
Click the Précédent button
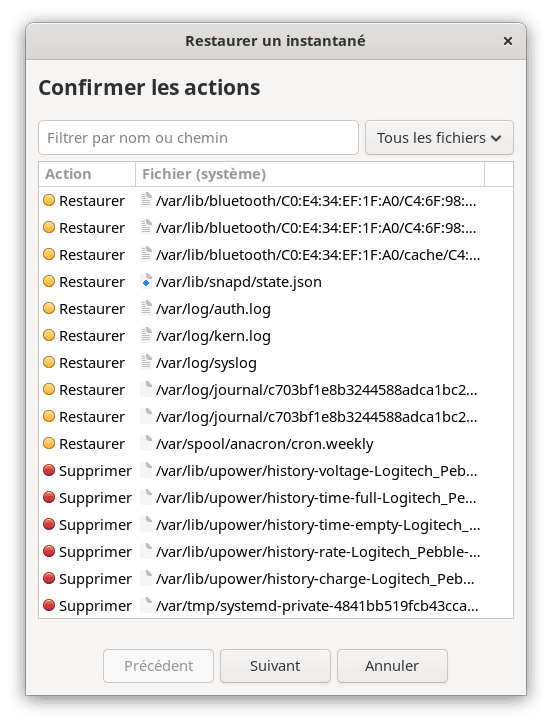tap(158, 666)
